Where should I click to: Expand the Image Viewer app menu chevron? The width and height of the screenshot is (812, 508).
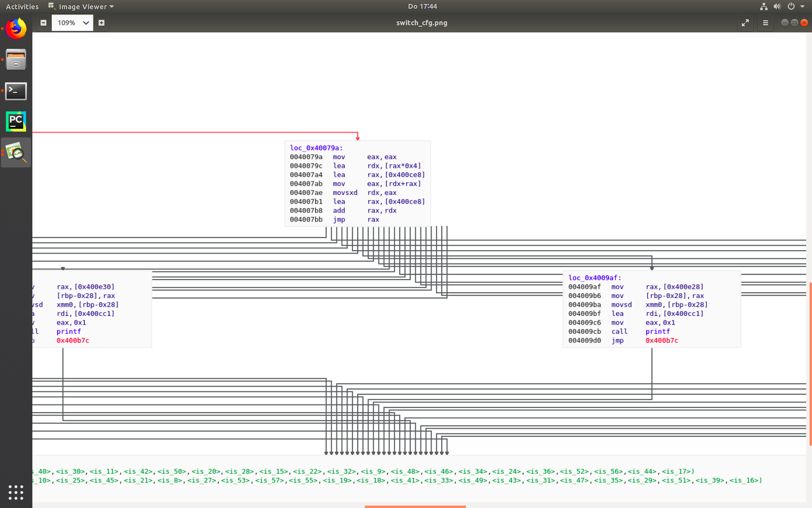(112, 6)
